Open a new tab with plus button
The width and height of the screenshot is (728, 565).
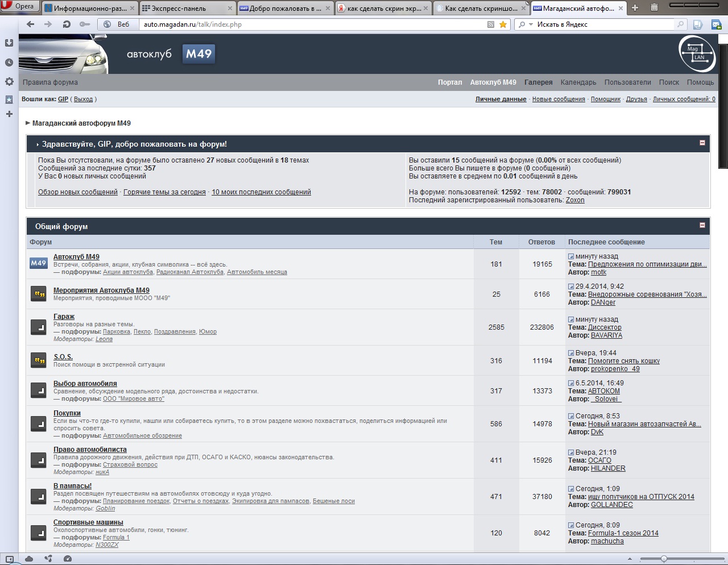[x=635, y=8]
